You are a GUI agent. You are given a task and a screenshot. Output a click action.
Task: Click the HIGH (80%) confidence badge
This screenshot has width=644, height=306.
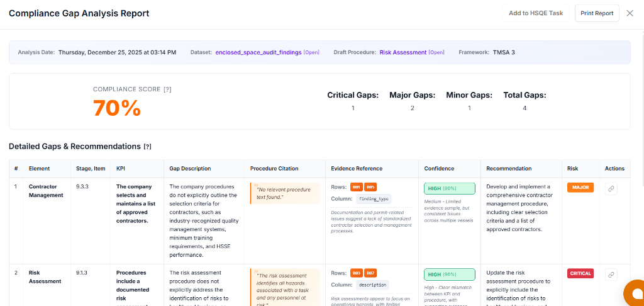[x=449, y=188]
